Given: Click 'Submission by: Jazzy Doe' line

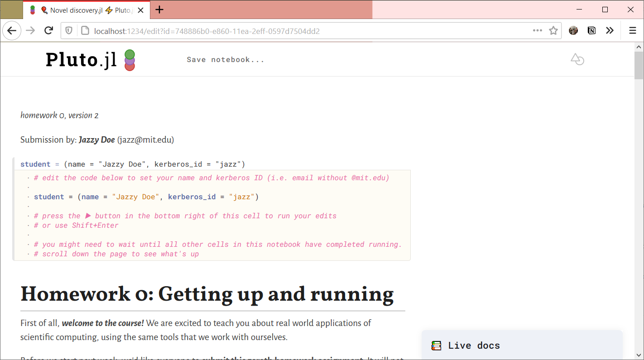Looking at the screenshot, I should coord(97,140).
